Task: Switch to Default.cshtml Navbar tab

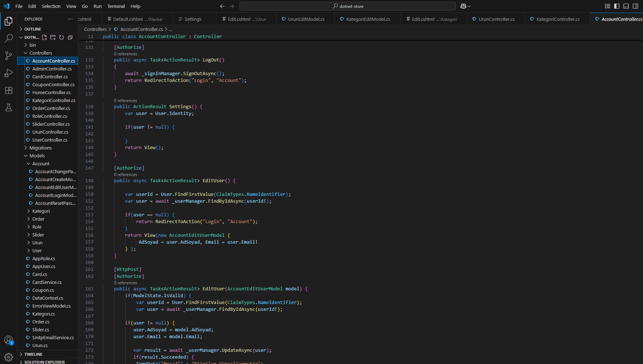Action: pos(137,19)
